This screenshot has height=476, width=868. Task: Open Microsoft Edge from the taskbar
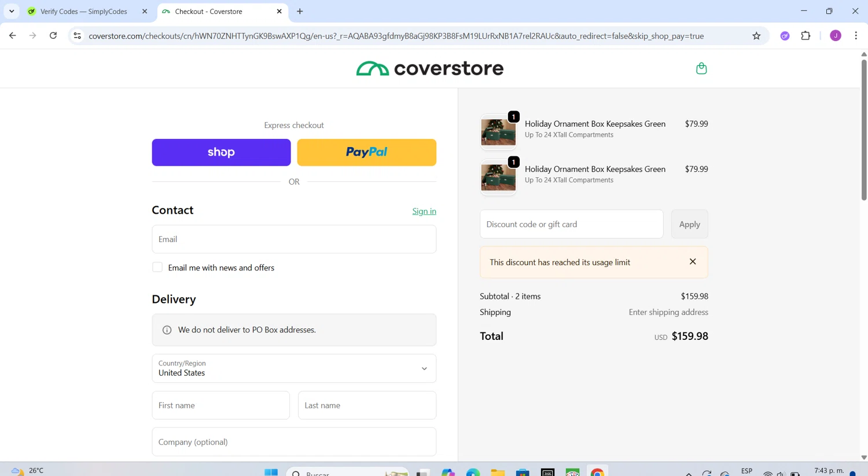[x=473, y=473]
